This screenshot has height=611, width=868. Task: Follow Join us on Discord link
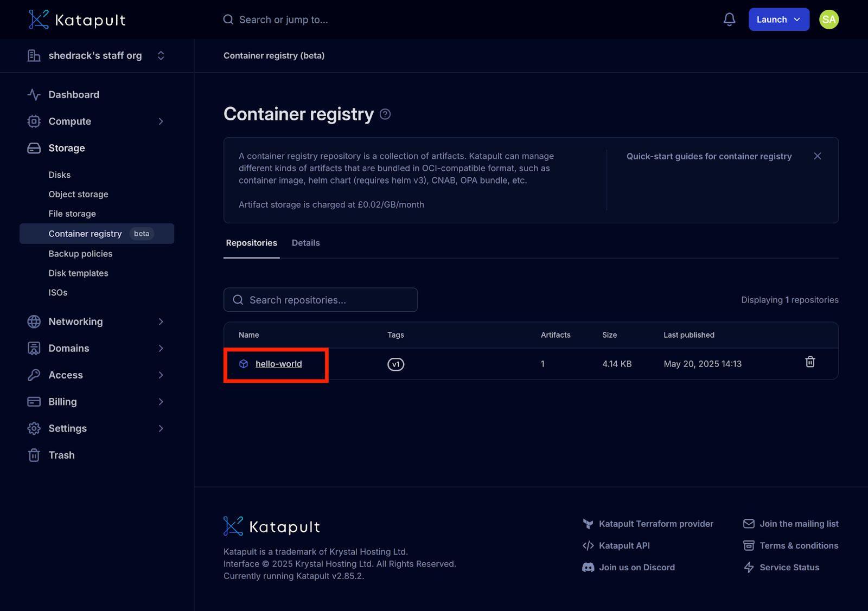point(637,567)
